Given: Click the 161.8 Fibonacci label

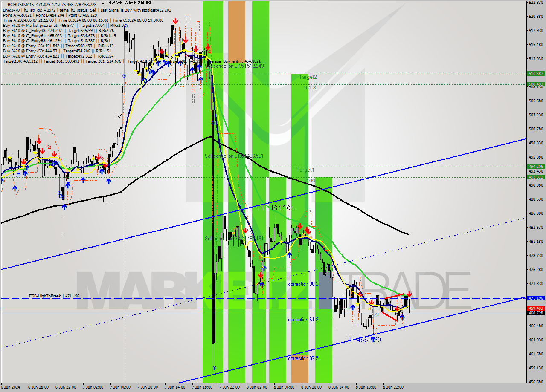Looking at the screenshot, I should (309, 87).
